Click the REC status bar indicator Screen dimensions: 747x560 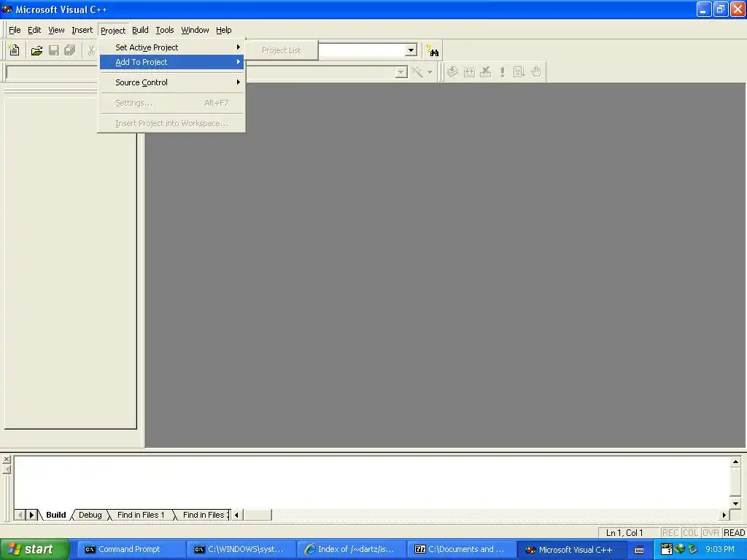(670, 533)
